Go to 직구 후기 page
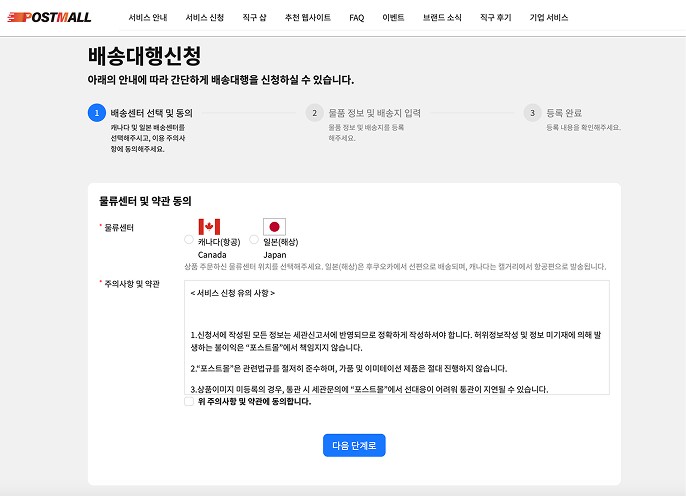The width and height of the screenshot is (686, 496). 495,18
